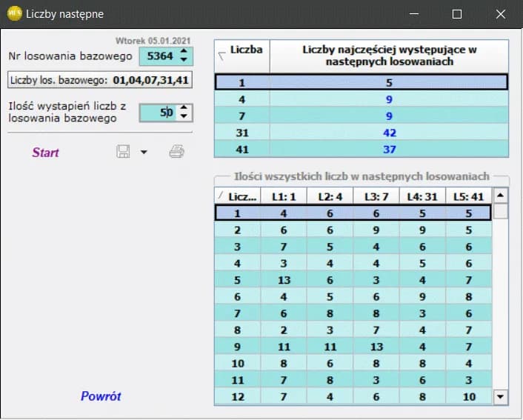Decrease number of occurrences with down arrow
This screenshot has width=523, height=420.
tap(184, 117)
